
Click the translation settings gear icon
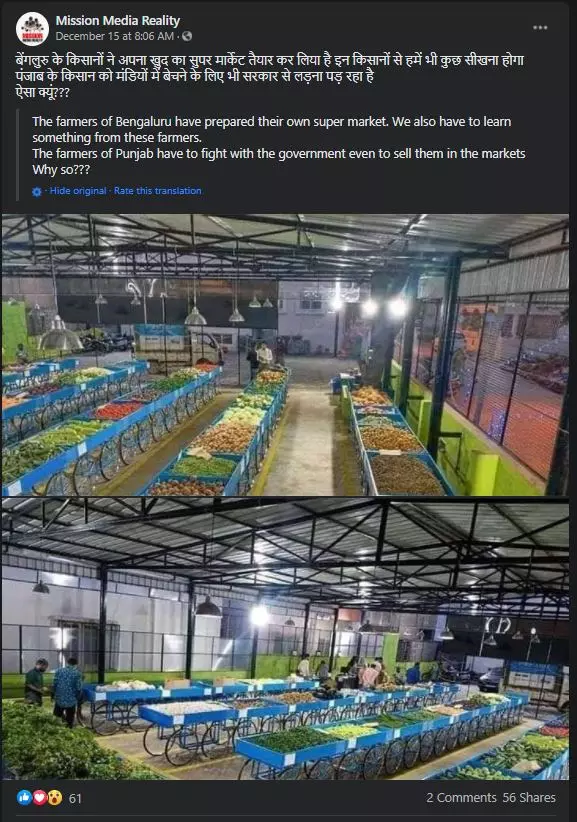(37, 192)
